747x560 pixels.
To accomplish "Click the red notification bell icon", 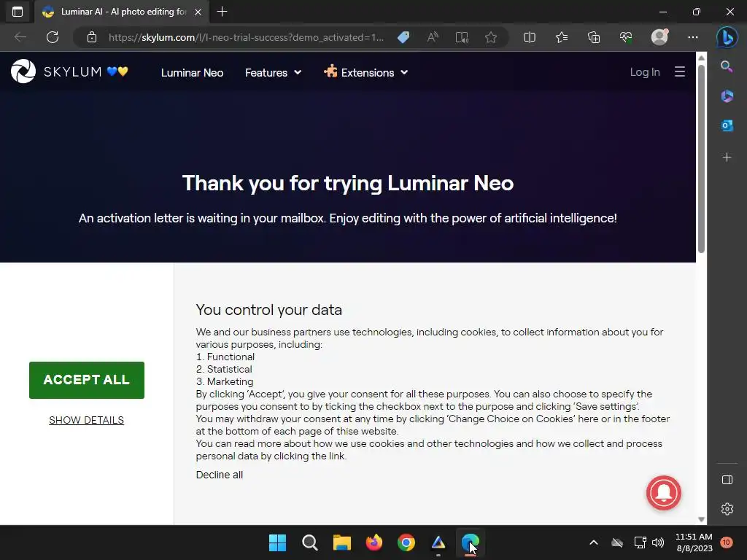I will [664, 493].
